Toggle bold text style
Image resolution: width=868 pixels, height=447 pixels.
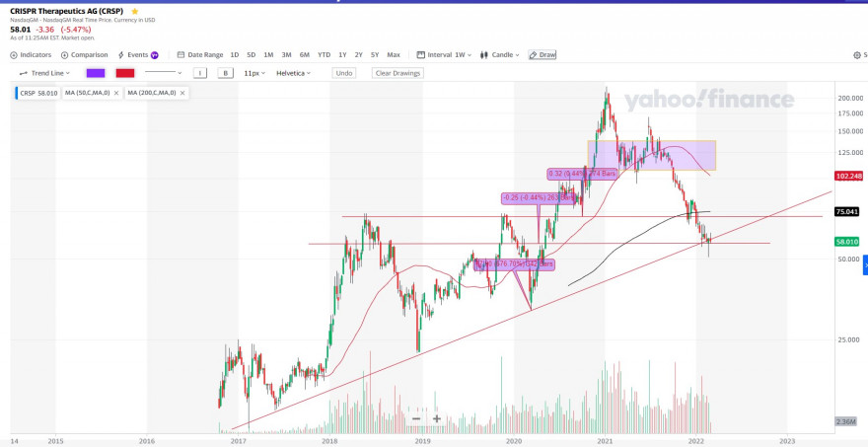[225, 73]
